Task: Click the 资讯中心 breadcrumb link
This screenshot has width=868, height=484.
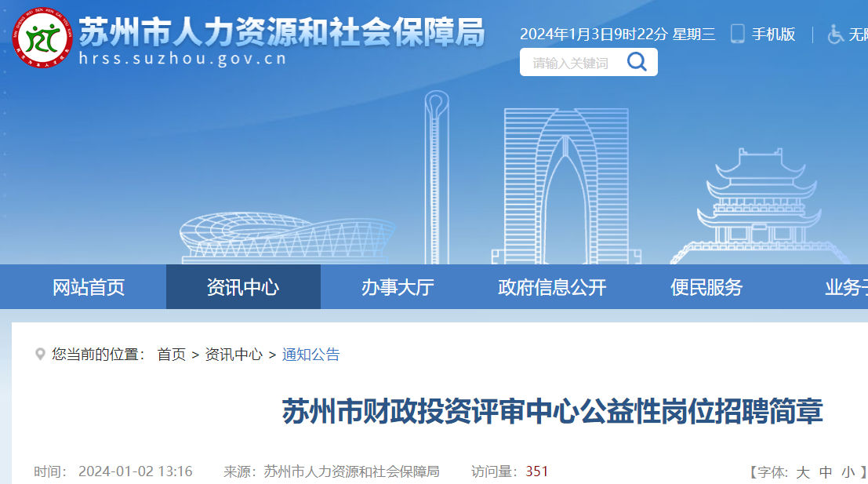Action: pos(234,355)
